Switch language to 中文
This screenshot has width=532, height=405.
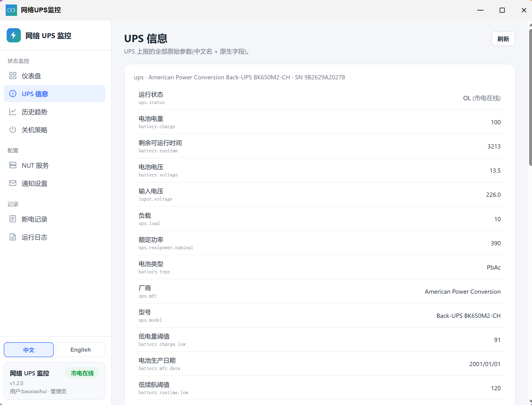[29, 350]
